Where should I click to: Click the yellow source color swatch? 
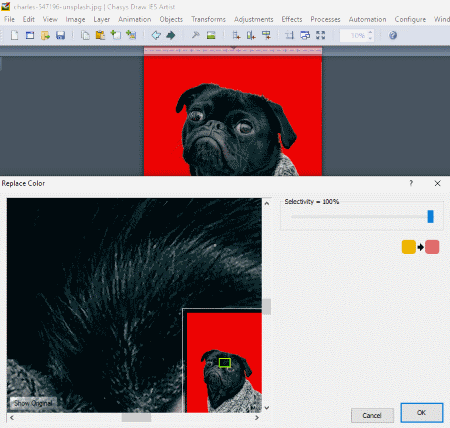point(409,247)
